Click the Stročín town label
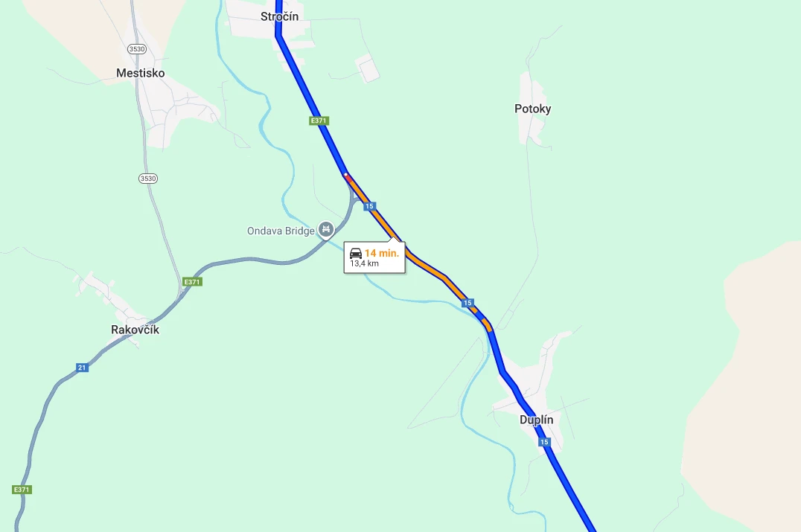This screenshot has width=801, height=532. pos(279,16)
